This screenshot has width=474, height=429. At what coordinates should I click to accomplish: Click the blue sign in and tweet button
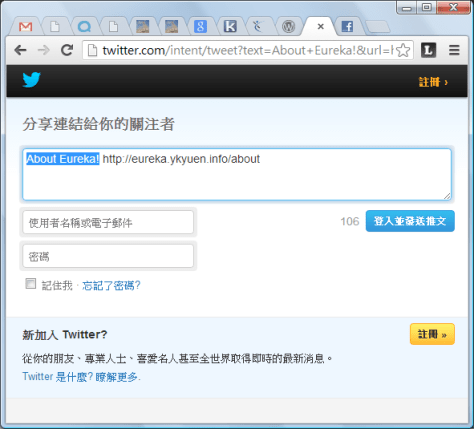pyautogui.click(x=410, y=221)
